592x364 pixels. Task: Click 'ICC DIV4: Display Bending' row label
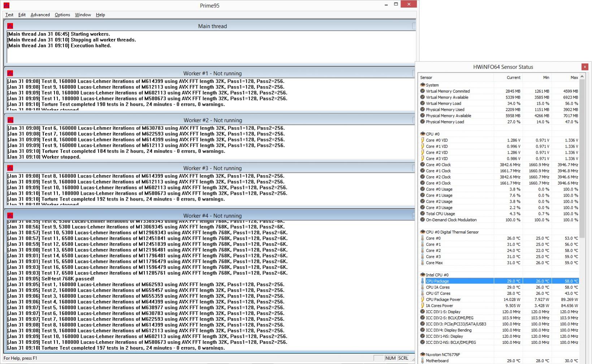[x=449, y=330]
